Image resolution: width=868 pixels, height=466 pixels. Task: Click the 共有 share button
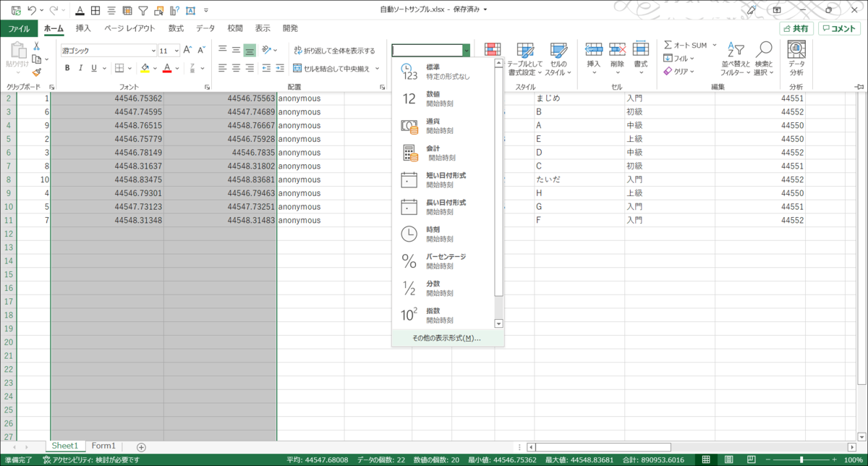(x=796, y=28)
